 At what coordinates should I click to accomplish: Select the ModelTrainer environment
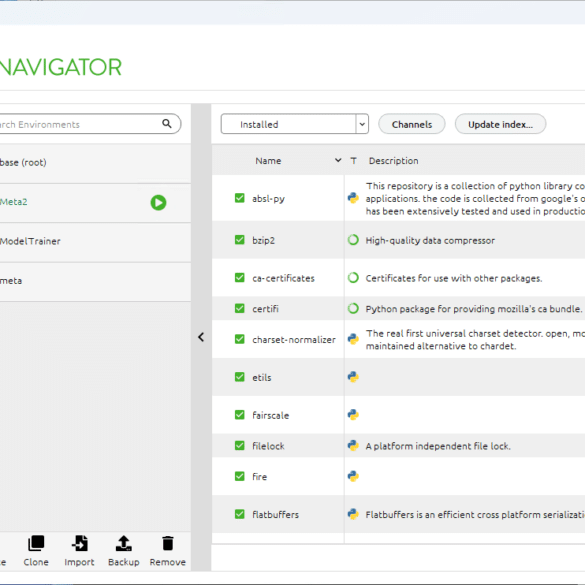pyautogui.click(x=95, y=241)
